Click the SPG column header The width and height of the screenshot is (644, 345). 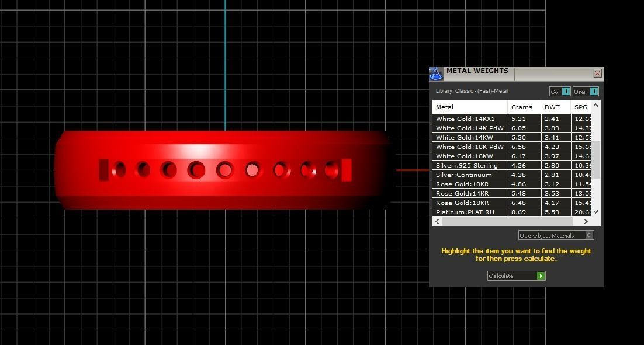click(581, 107)
